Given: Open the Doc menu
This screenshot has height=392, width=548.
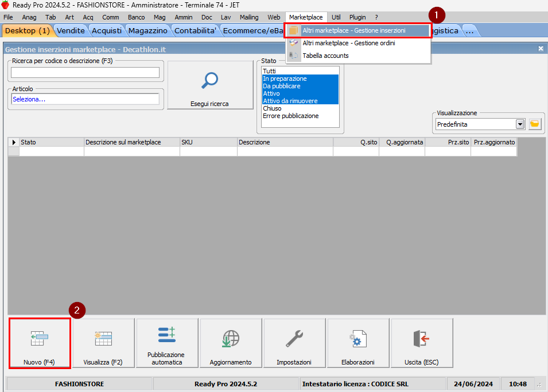Looking at the screenshot, I should click(x=207, y=17).
